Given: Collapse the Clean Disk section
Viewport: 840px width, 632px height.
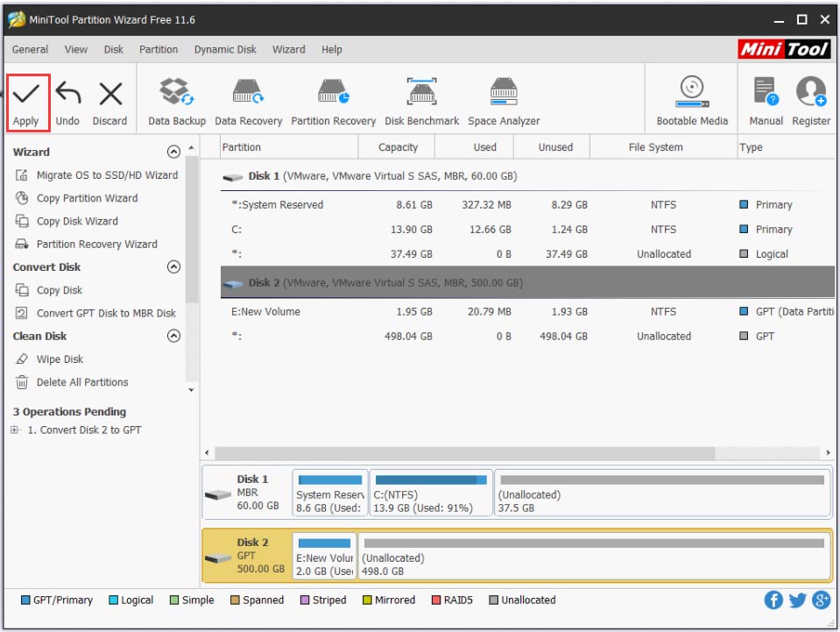Looking at the screenshot, I should point(173,336).
